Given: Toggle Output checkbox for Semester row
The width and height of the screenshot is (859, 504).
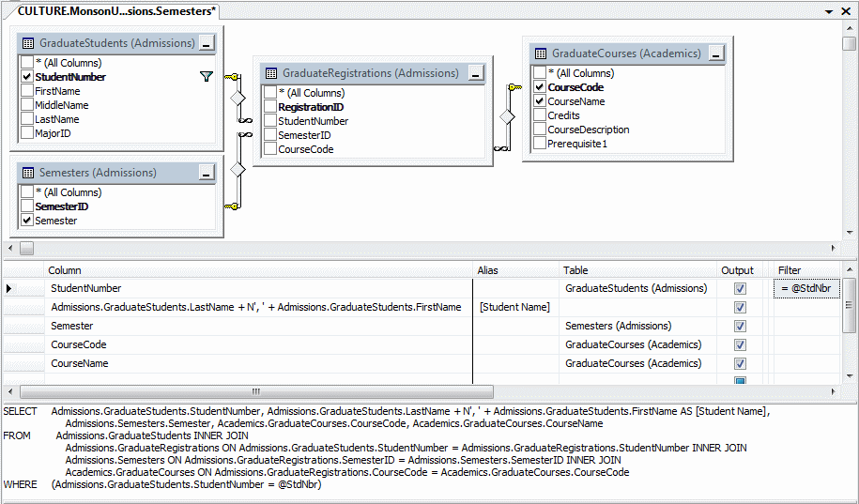Looking at the screenshot, I should 740,326.
